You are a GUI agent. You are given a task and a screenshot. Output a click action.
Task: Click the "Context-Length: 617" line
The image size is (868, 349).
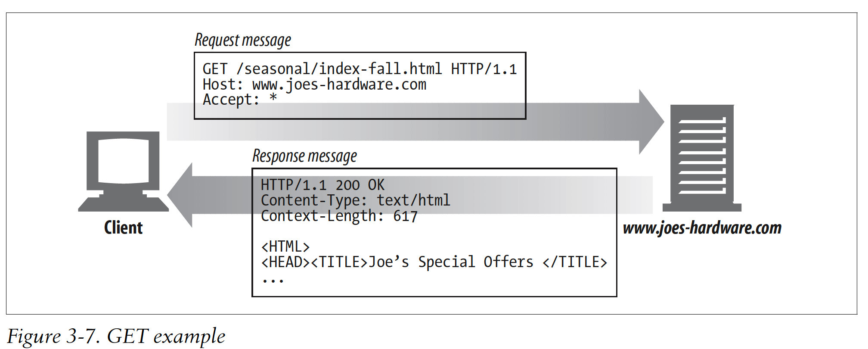tap(339, 216)
